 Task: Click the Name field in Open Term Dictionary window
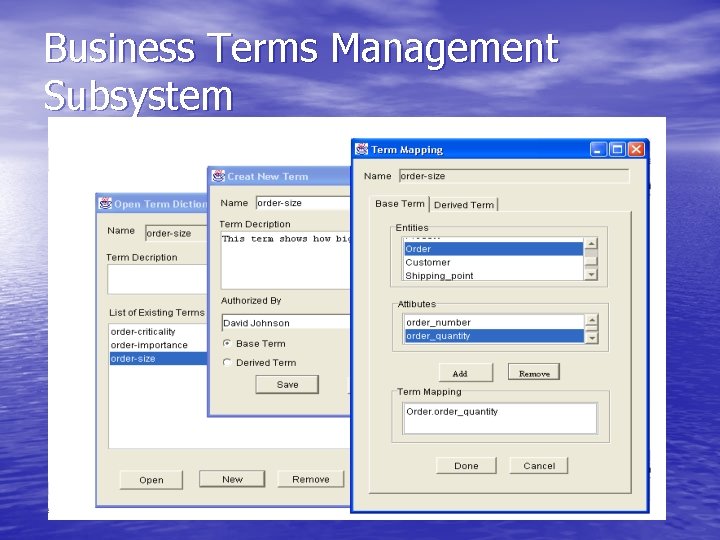point(176,233)
